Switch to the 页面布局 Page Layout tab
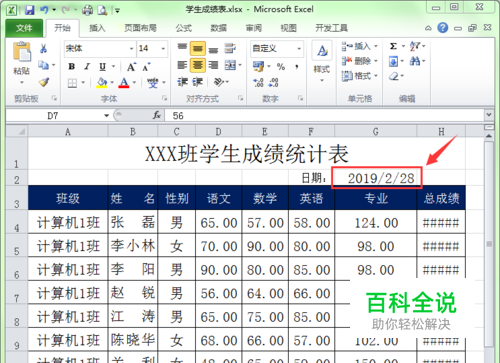The width and height of the screenshot is (500, 363). 140,28
